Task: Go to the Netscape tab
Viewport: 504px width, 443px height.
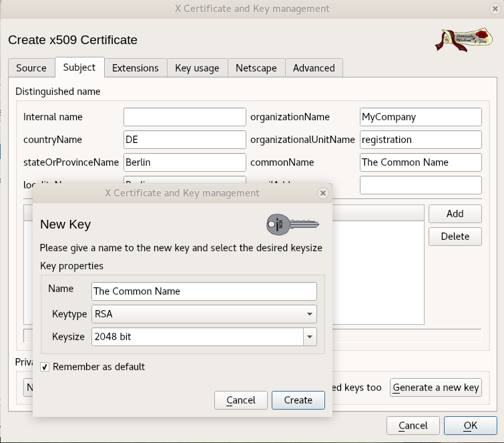Action: tap(256, 68)
